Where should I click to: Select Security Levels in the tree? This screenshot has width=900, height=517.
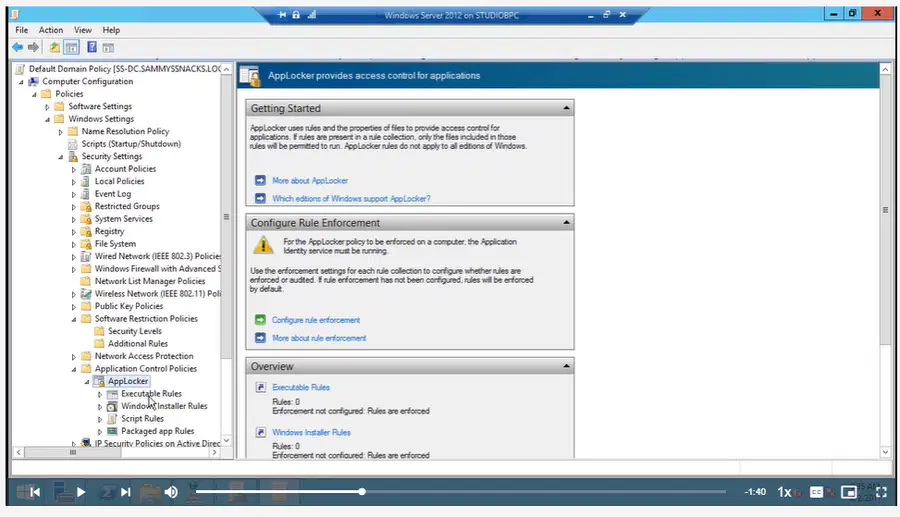click(135, 331)
